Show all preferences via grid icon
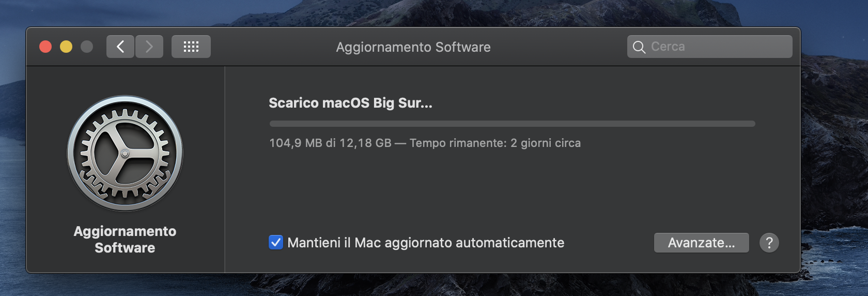 pyautogui.click(x=191, y=47)
